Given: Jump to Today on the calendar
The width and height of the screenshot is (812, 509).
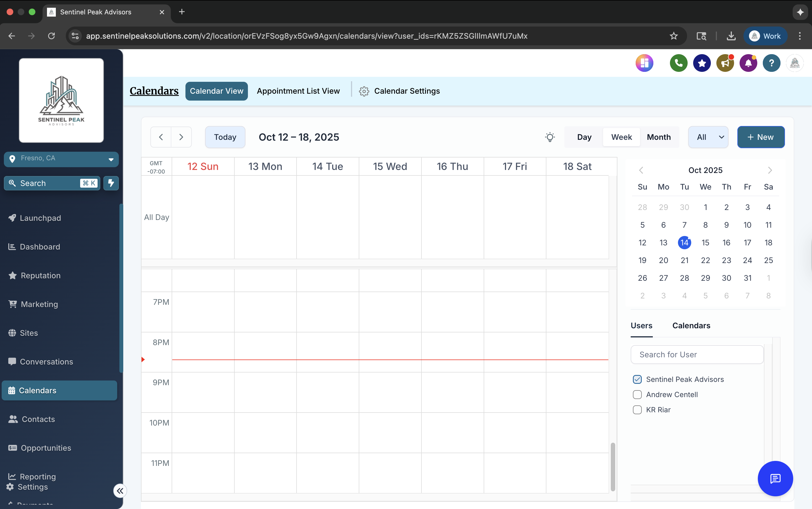Looking at the screenshot, I should tap(224, 137).
